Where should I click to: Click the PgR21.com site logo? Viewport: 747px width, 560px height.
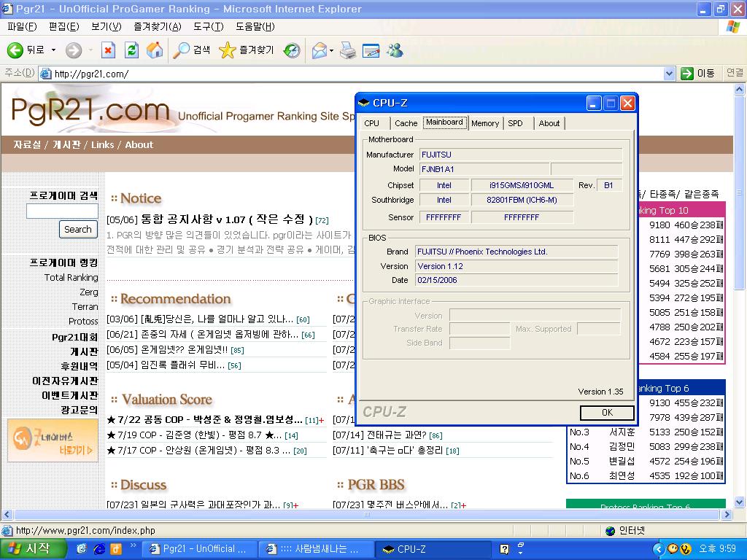pyautogui.click(x=90, y=110)
